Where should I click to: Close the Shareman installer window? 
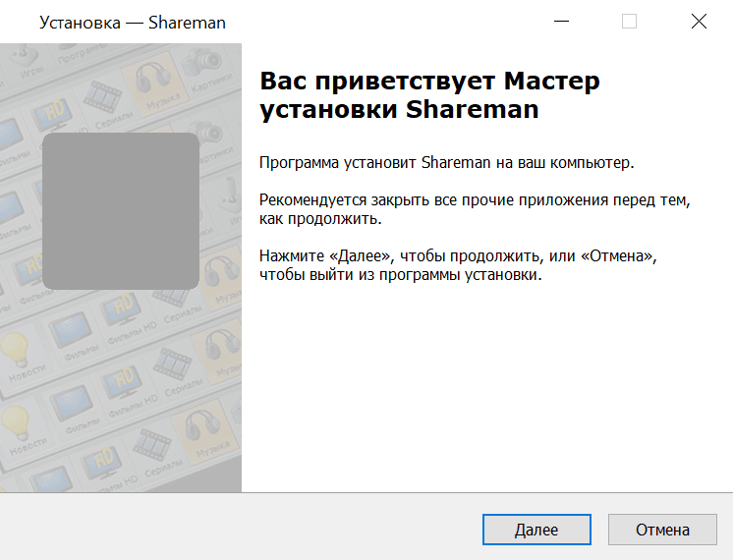coord(699,22)
